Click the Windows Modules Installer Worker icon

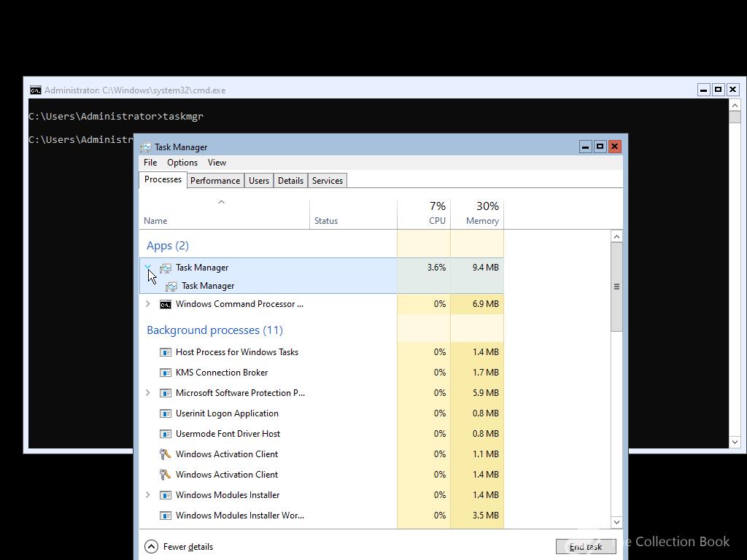tap(166, 516)
